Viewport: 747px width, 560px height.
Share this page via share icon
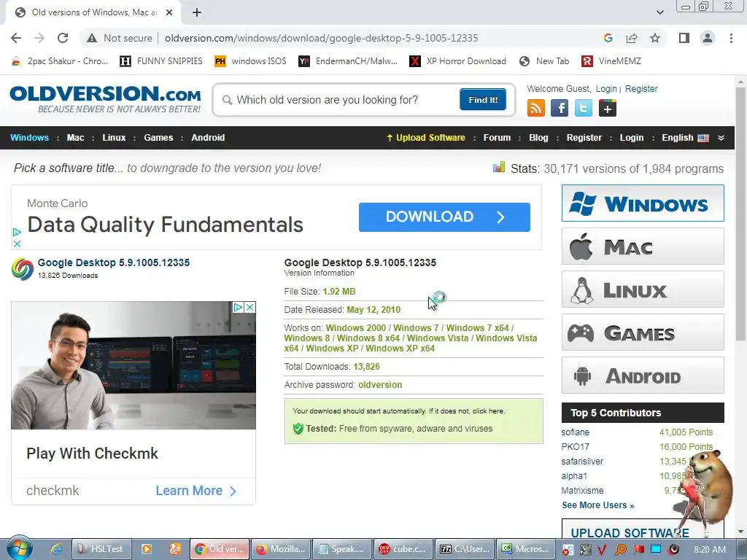tap(632, 38)
